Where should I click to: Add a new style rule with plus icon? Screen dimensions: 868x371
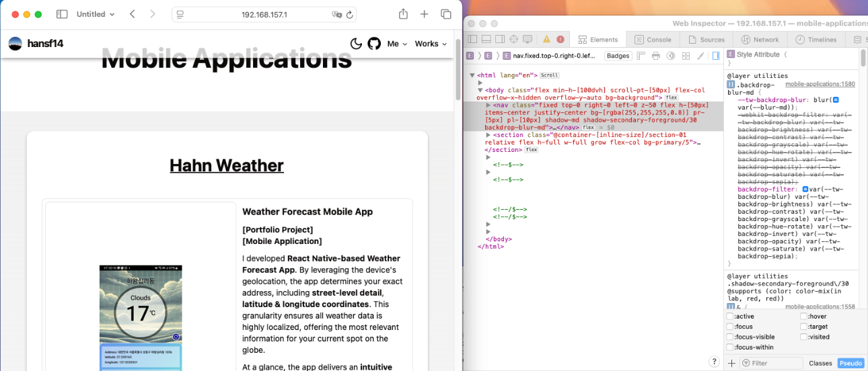(x=731, y=363)
